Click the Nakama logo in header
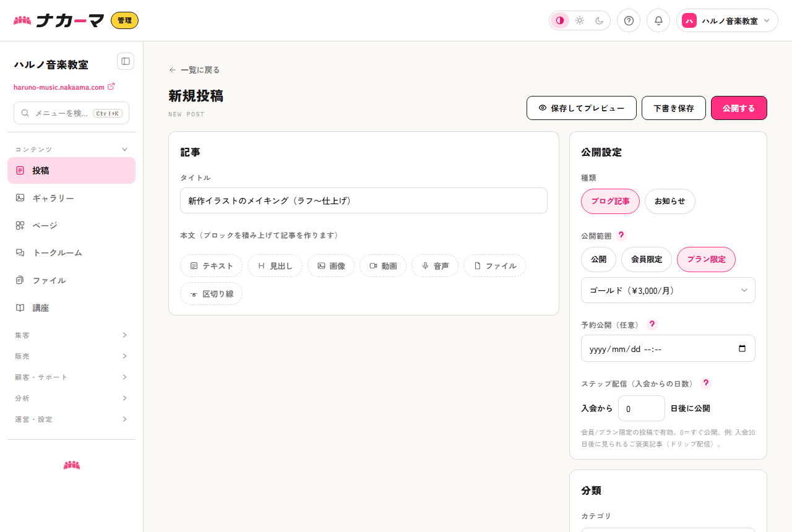The width and height of the screenshot is (792, 532). pyautogui.click(x=59, y=20)
